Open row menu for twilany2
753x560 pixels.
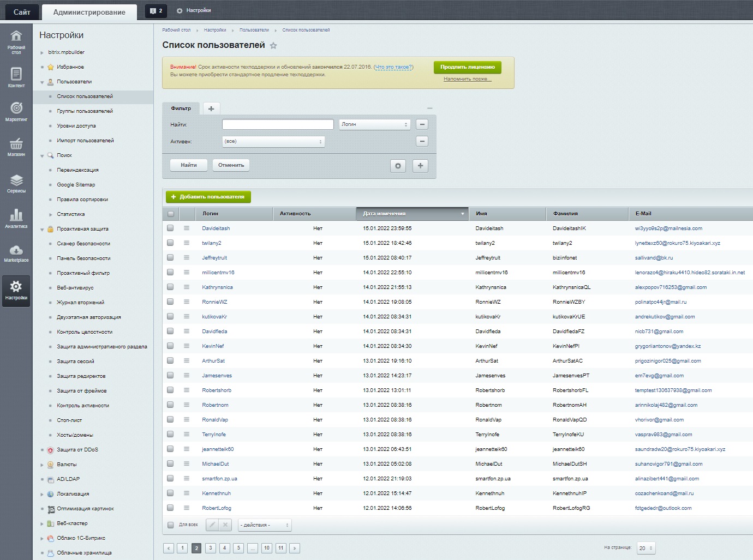coord(187,243)
